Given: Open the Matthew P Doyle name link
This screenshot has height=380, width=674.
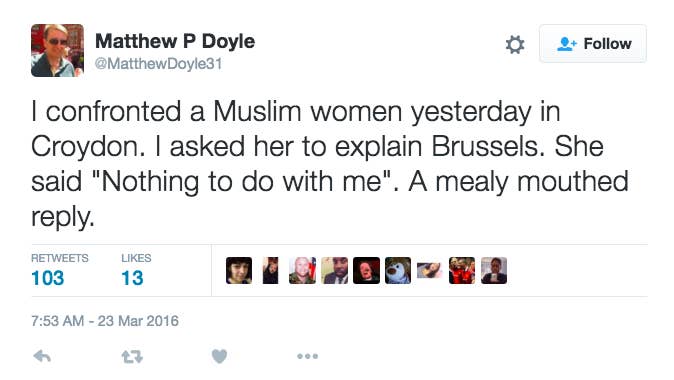Looking at the screenshot, I should click(x=175, y=41).
